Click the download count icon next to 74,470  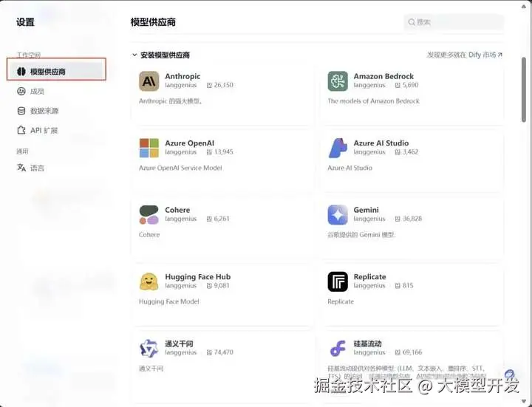tap(209, 352)
